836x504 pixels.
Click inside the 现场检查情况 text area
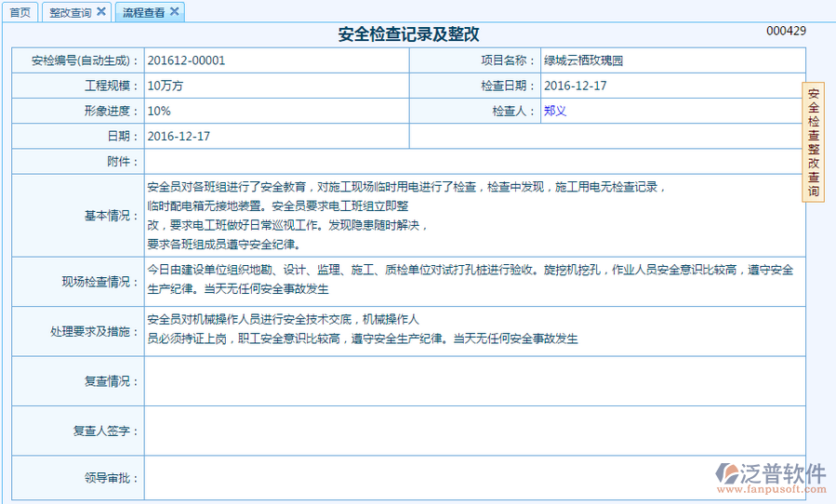click(474, 280)
